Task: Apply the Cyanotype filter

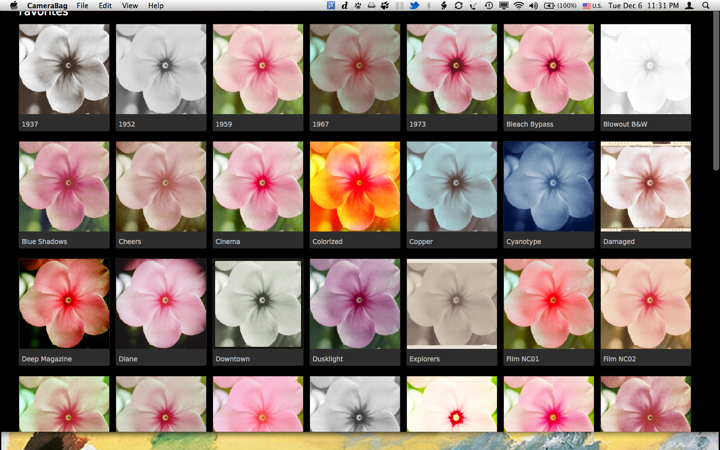Action: [x=549, y=186]
